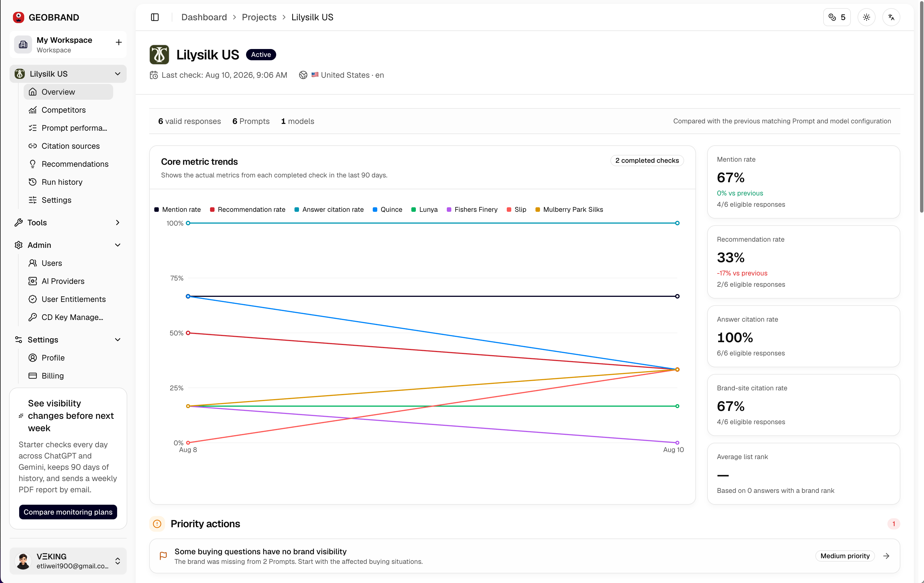The width and height of the screenshot is (924, 583).
Task: Click the Compare monitoring plans button
Action: (68, 512)
